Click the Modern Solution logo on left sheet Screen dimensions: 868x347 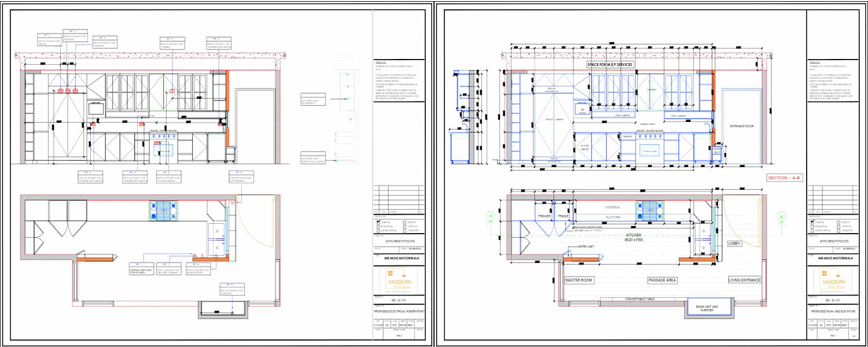399,281
